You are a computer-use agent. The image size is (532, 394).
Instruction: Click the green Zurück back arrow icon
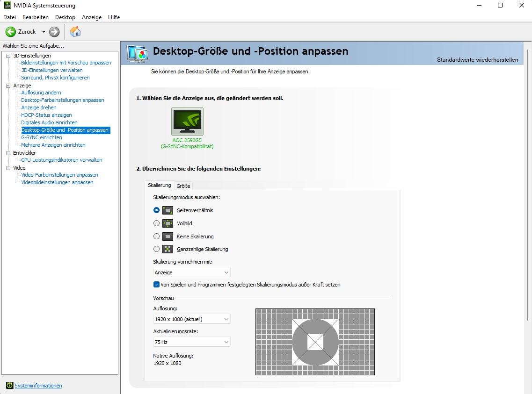point(10,32)
